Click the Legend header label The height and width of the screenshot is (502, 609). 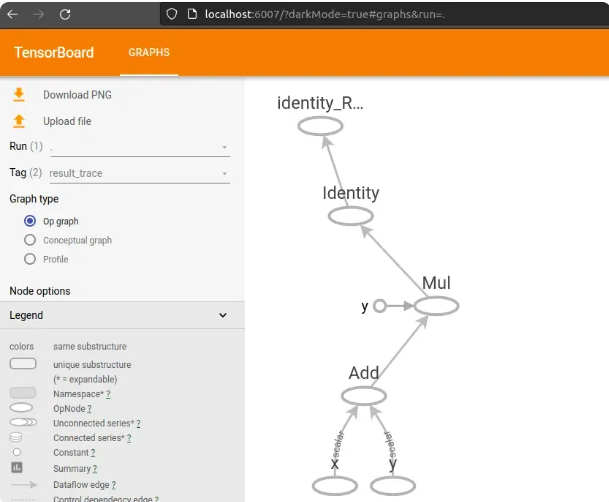26,315
